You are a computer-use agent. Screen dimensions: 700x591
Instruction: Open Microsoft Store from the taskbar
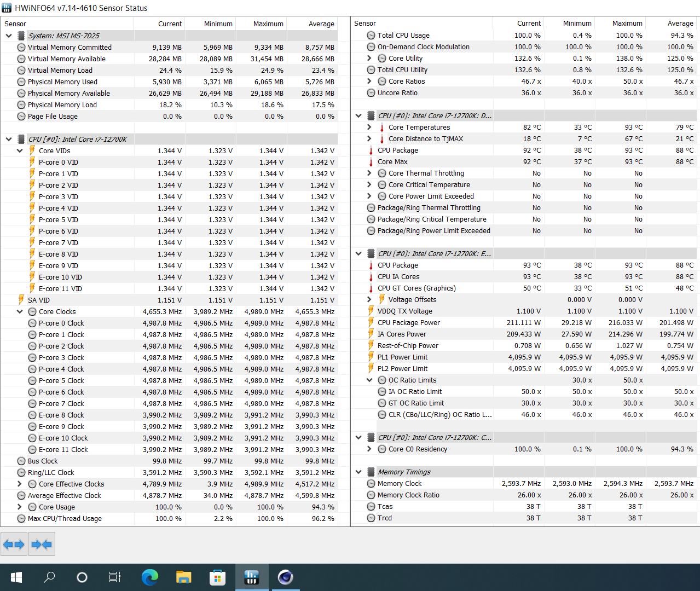[x=217, y=577]
